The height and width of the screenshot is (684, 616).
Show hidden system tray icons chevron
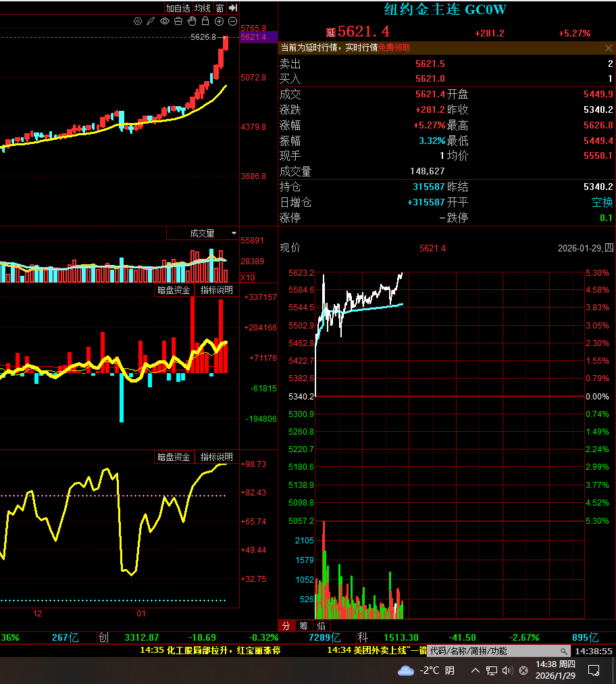pos(476,670)
